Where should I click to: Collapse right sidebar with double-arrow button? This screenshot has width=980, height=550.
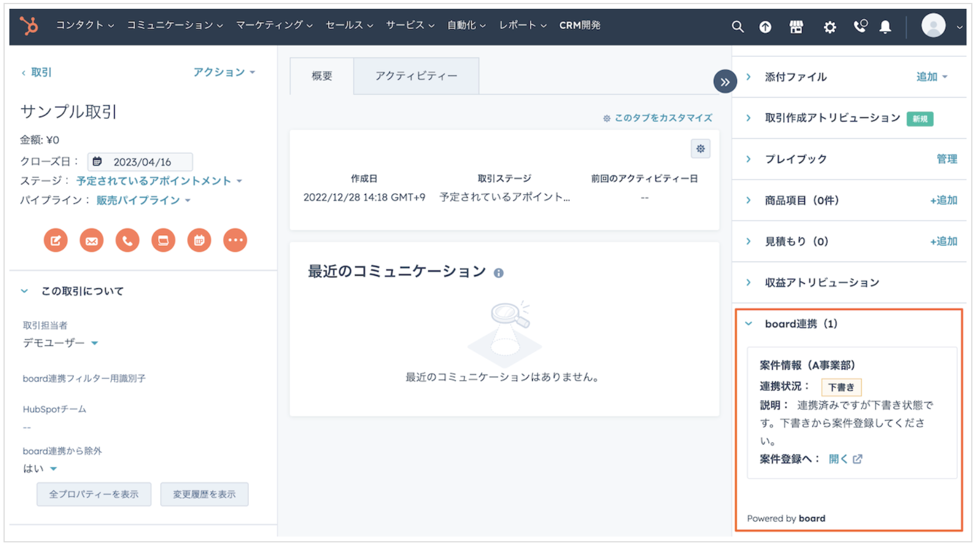click(x=725, y=82)
